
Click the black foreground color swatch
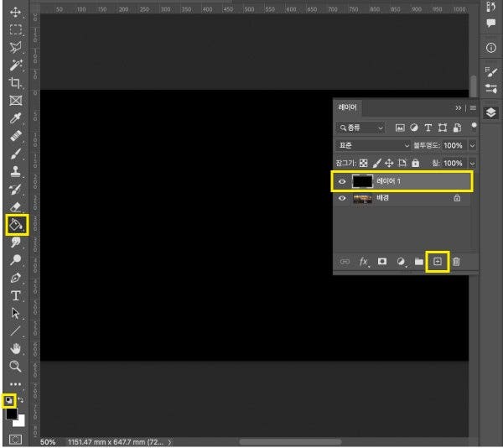(11, 414)
